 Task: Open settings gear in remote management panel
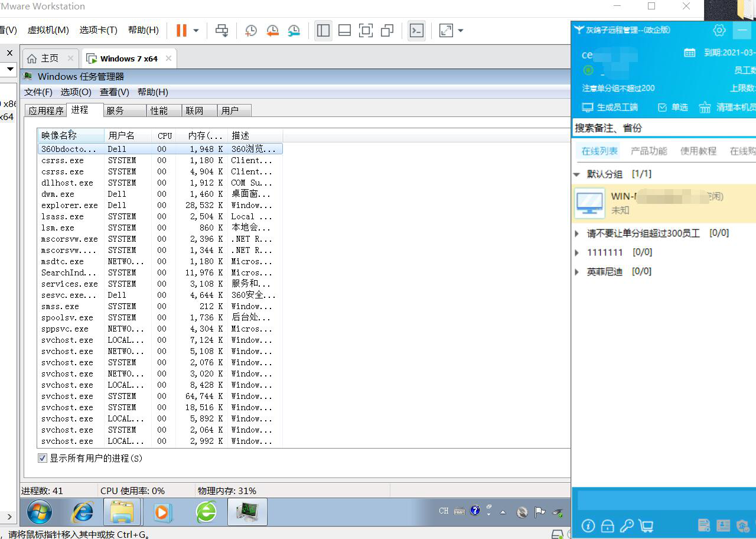(x=719, y=30)
